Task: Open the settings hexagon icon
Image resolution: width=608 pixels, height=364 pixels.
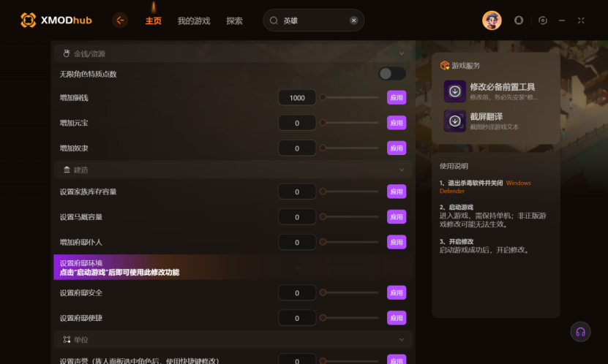Action: (543, 20)
